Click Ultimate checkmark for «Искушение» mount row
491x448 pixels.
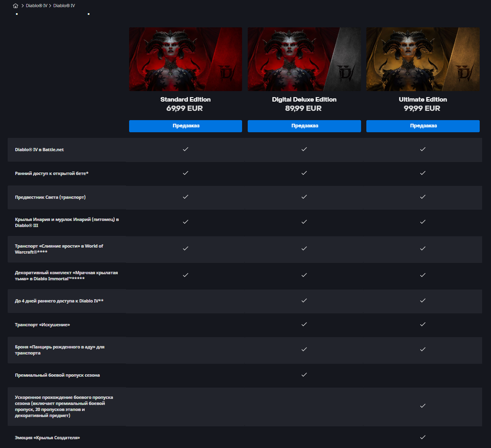(x=423, y=324)
